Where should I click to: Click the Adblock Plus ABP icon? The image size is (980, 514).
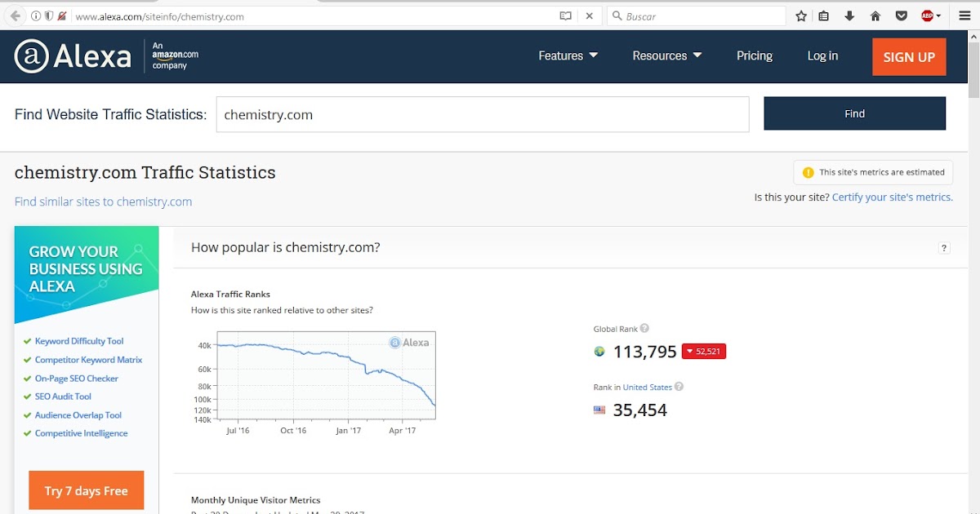tap(927, 16)
